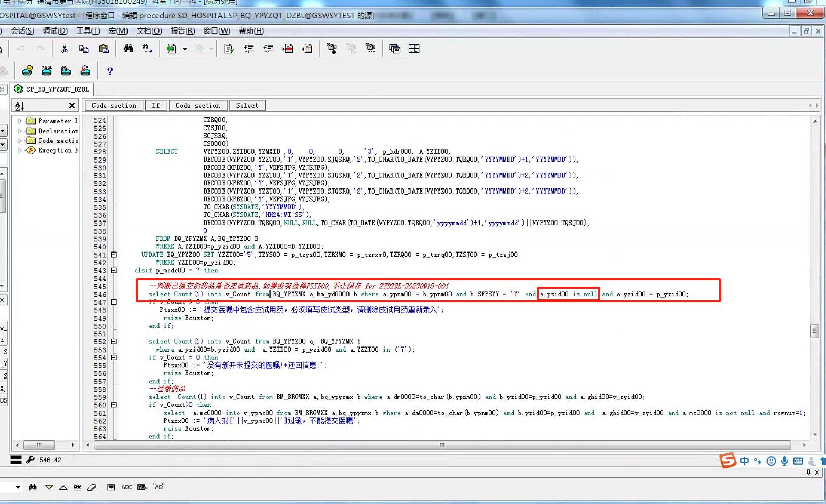Viewport: 826px width, 504px height.
Task: Toggle the whole word "AB" search option
Action: [x=158, y=487]
